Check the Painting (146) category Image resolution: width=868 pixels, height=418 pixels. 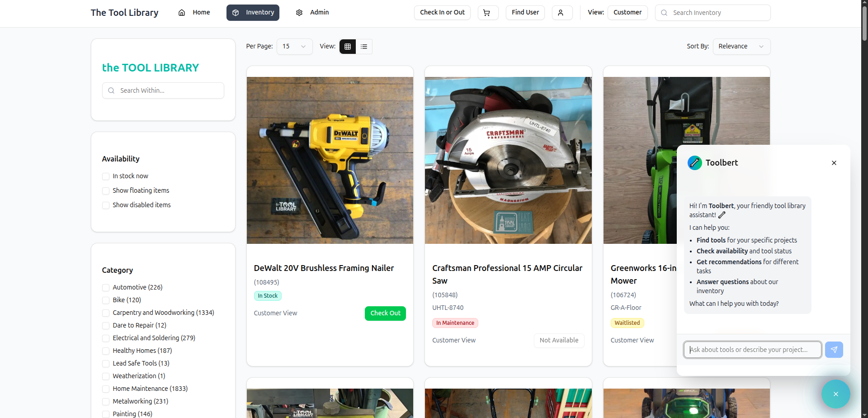106,414
